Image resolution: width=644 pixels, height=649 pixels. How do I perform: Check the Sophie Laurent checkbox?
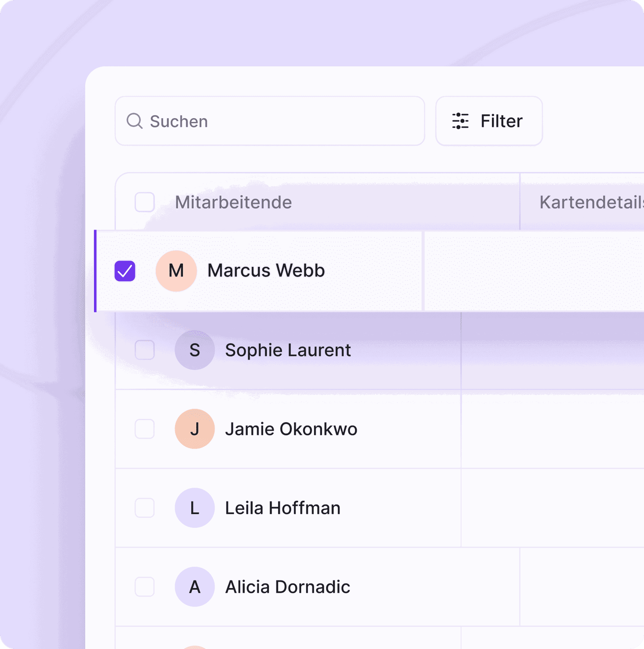(x=145, y=350)
